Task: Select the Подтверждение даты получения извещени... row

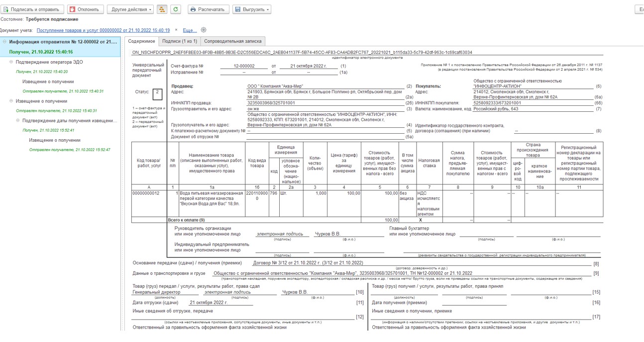Action: (x=69, y=120)
